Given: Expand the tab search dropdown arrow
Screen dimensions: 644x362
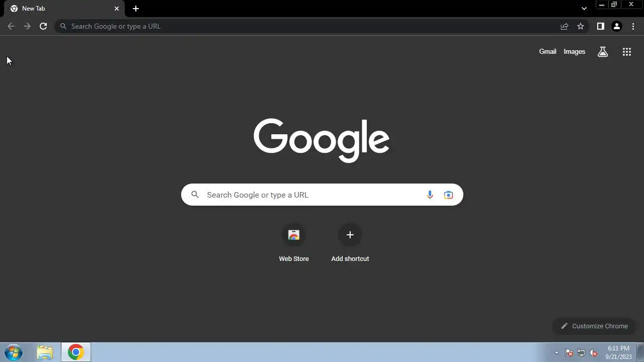Looking at the screenshot, I should click(584, 9).
